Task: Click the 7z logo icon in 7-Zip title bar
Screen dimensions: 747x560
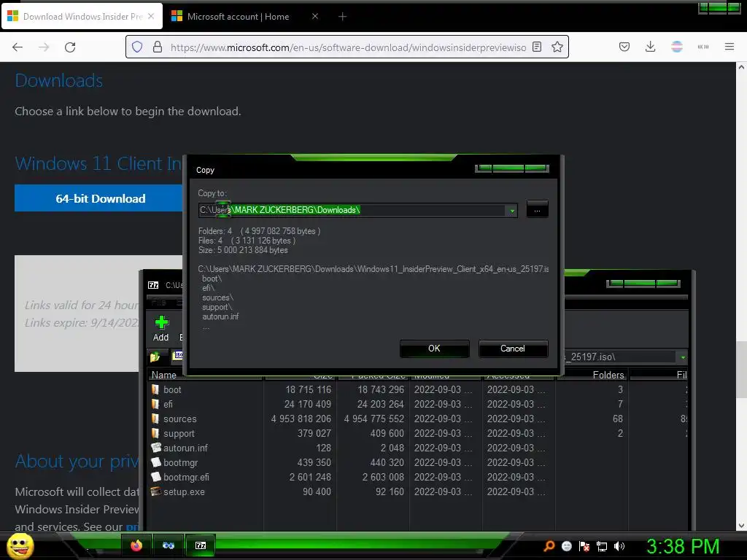Action: 153,285
